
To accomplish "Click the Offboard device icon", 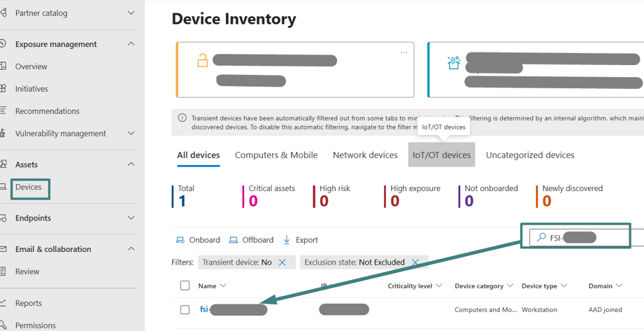I will pyautogui.click(x=234, y=240).
